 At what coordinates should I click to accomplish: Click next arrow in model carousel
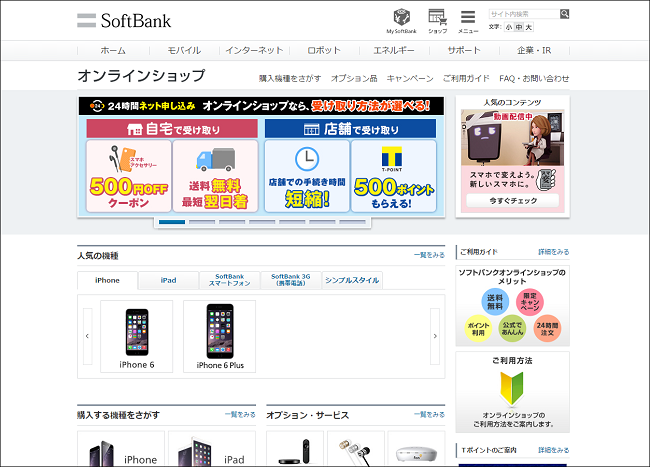435,336
